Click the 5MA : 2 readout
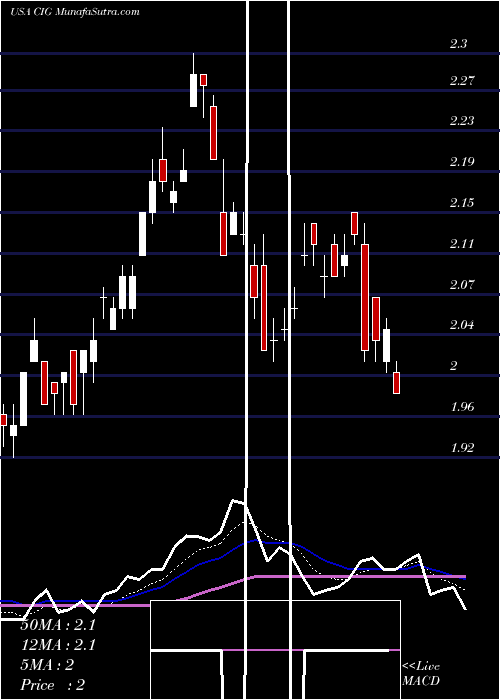The height and width of the screenshot is (700, 500). 47,665
